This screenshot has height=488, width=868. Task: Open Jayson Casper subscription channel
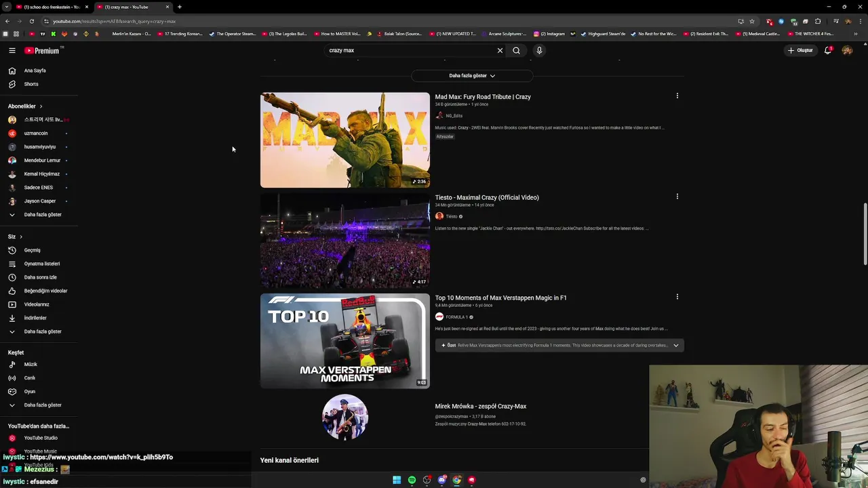click(x=39, y=201)
